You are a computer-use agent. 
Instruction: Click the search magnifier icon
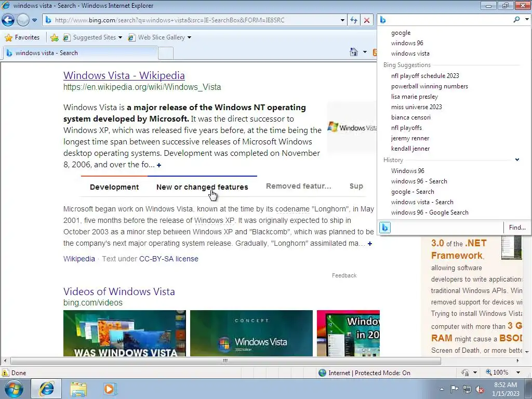click(516, 20)
